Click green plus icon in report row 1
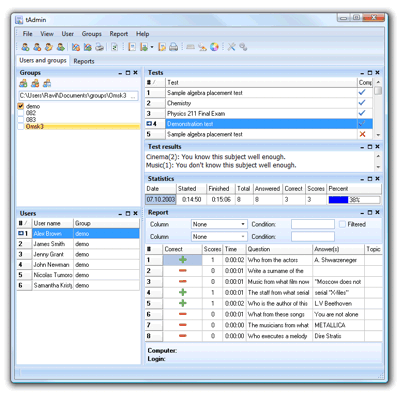Image resolution: width=409 pixels, height=400 pixels. click(x=183, y=260)
